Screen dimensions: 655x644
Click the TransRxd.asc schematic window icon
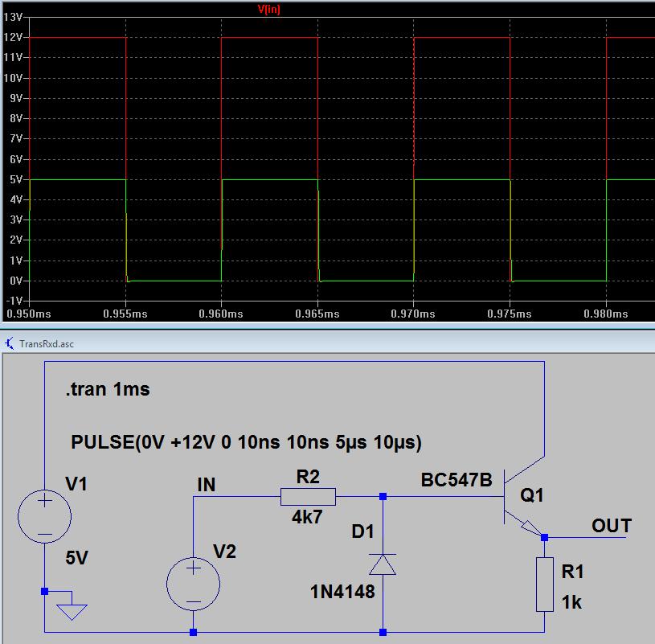[x=10, y=343]
